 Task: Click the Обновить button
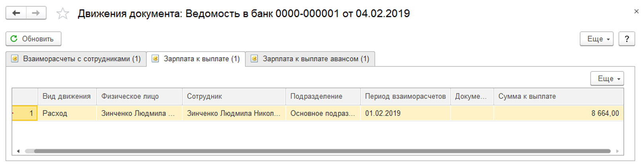pos(33,39)
